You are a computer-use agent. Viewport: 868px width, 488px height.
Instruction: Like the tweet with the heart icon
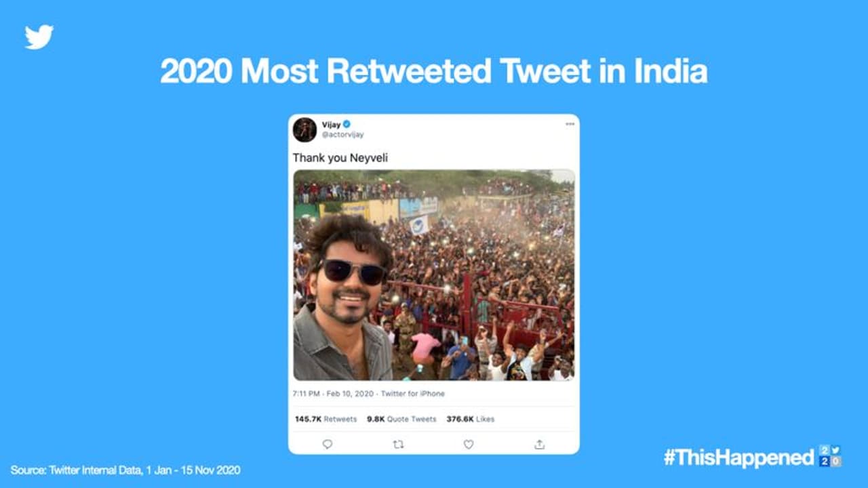(469, 444)
